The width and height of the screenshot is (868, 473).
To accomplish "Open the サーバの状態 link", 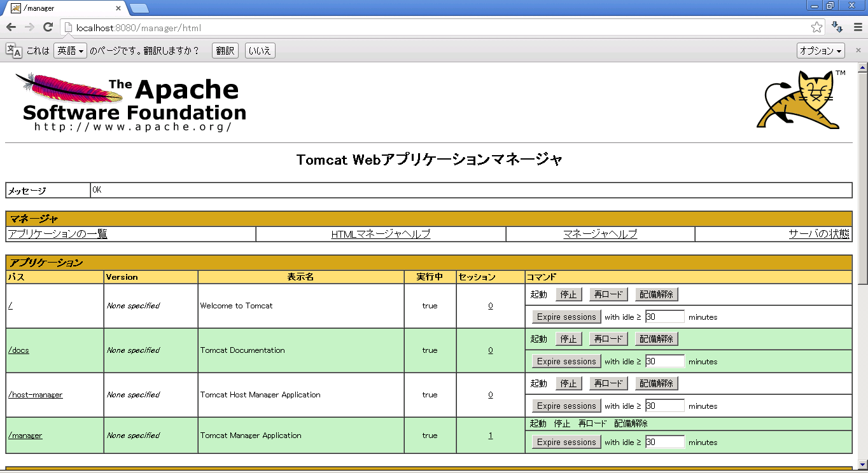I will (x=818, y=234).
